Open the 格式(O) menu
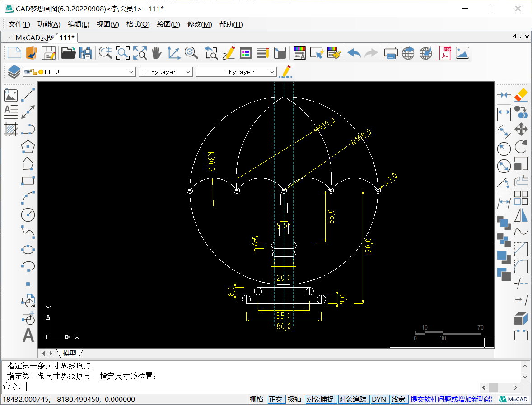 (138, 24)
